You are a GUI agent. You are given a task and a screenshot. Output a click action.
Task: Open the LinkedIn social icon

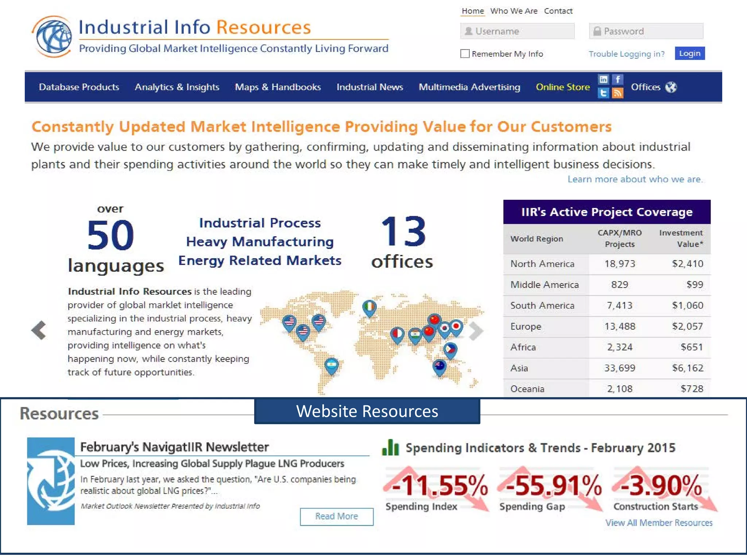[603, 79]
